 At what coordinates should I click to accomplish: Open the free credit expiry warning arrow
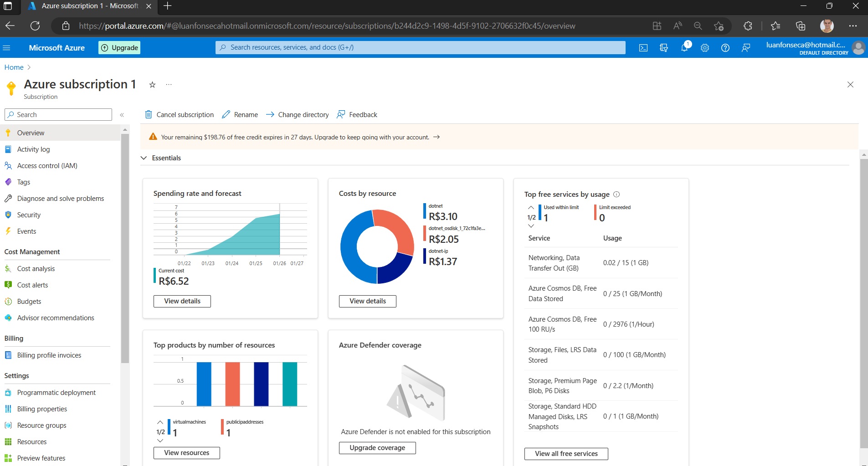coord(437,137)
